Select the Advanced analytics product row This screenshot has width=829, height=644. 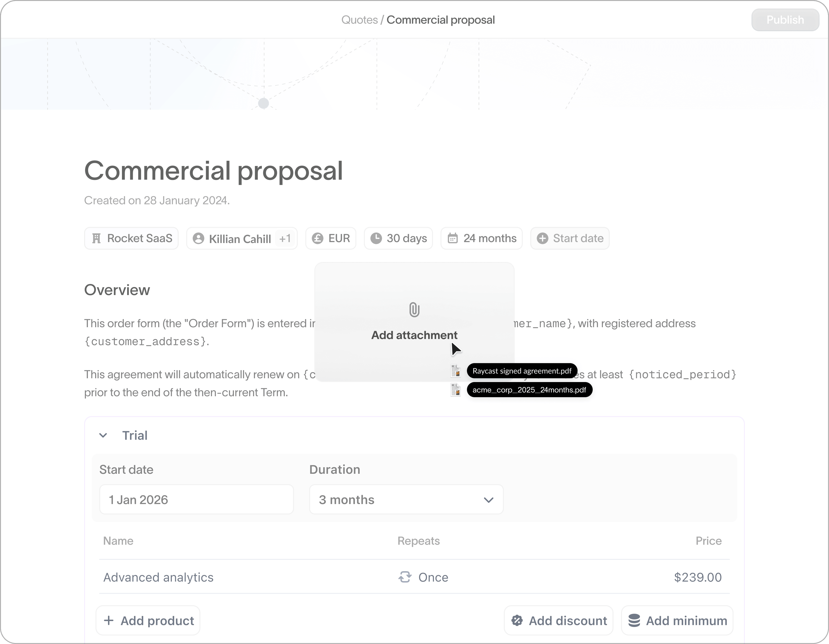click(x=159, y=577)
